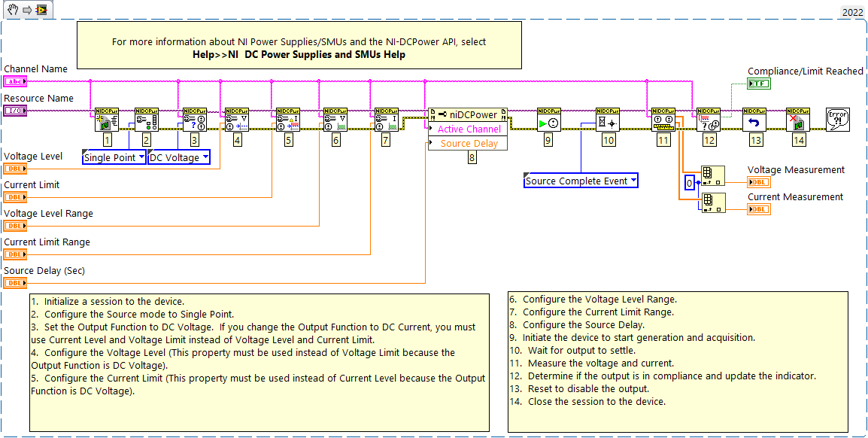Click the Close session VI labeled 14
The height and width of the screenshot is (438, 868).
[x=798, y=120]
